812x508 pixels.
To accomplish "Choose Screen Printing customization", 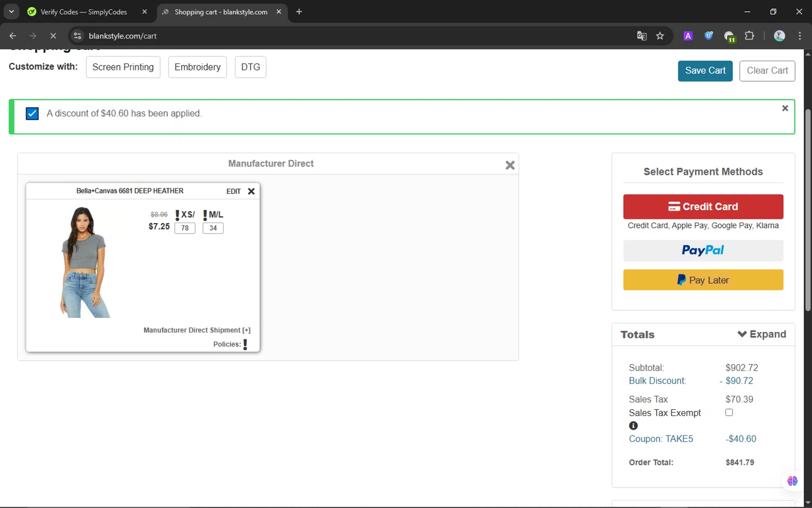I will click(123, 67).
